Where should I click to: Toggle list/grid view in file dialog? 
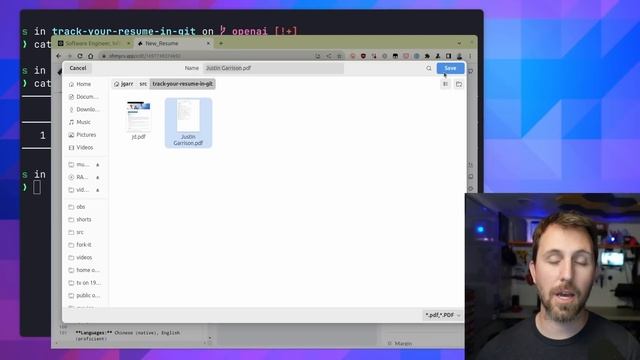click(x=445, y=84)
